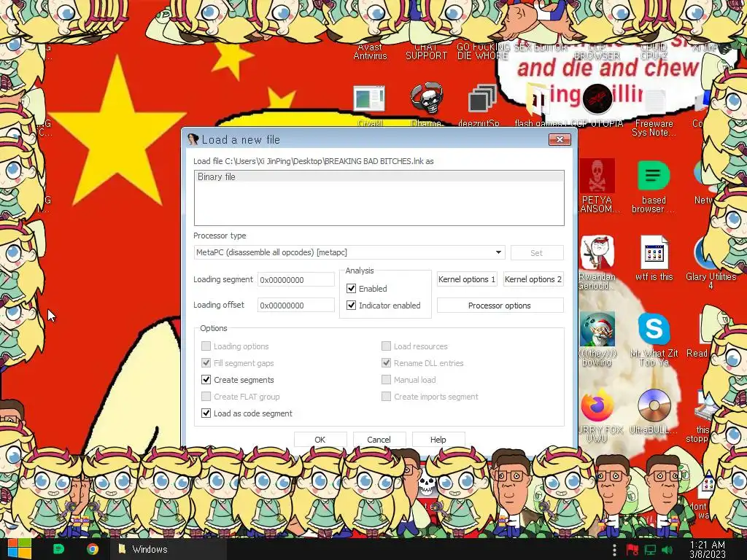Open the rage-face desktop icon with rifle
Viewport: 747px width, 560px height.
(597, 252)
